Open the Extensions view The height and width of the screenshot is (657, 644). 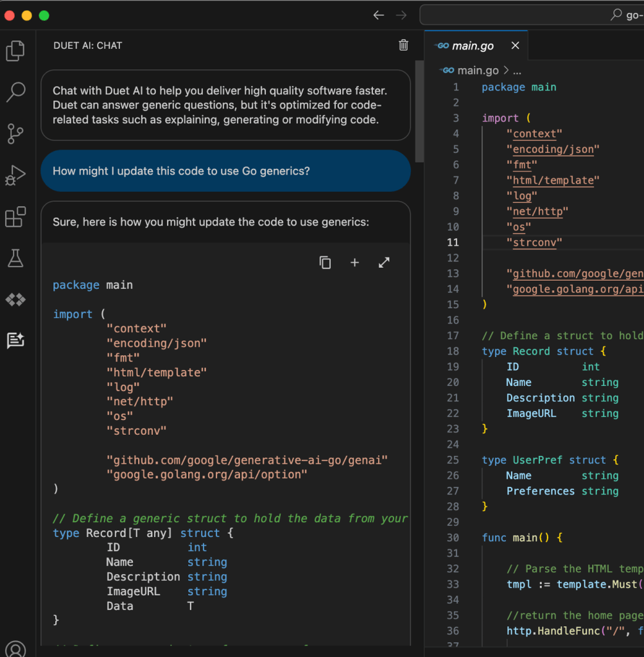pyautogui.click(x=15, y=217)
